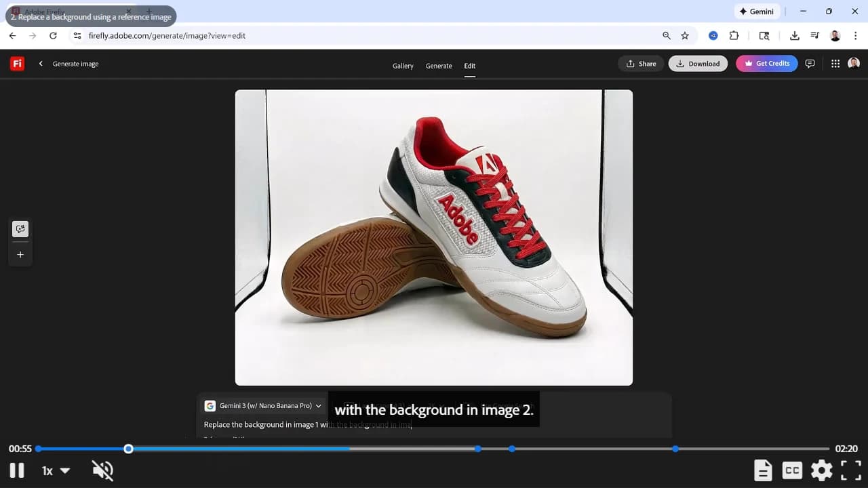This screenshot has width=868, height=488.
Task: Open the Gemini button in browser title bar
Action: (757, 12)
